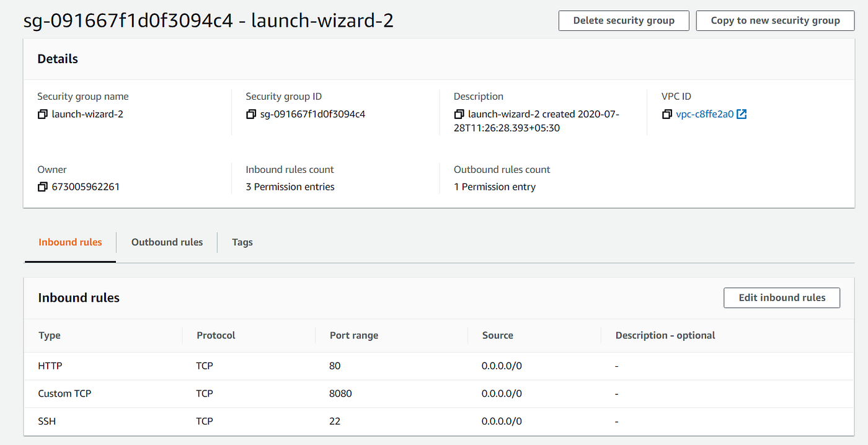Follow the vpc-c8ffe2a0 link

707,113
